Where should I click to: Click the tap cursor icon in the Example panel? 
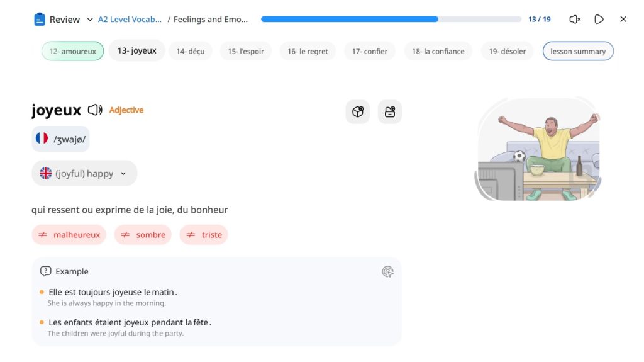(x=388, y=272)
